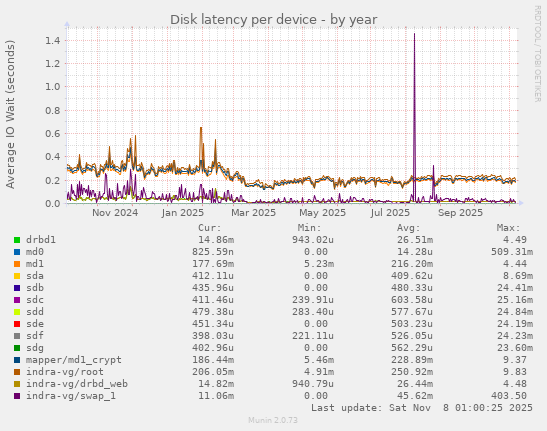This screenshot has width=547, height=431.
Task: Click the Sep 2025 axis label
Action: pos(460,213)
